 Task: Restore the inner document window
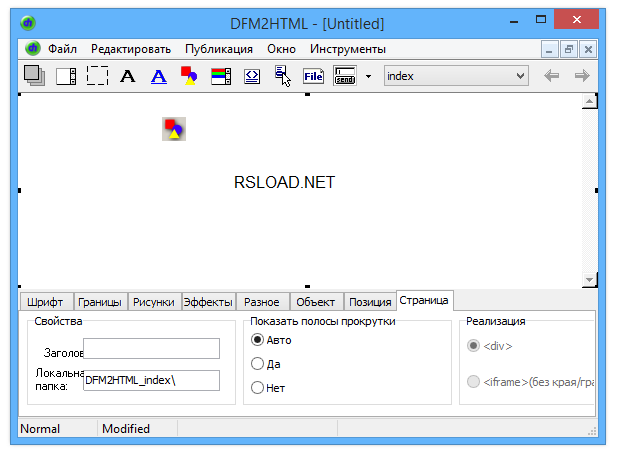tap(569, 49)
